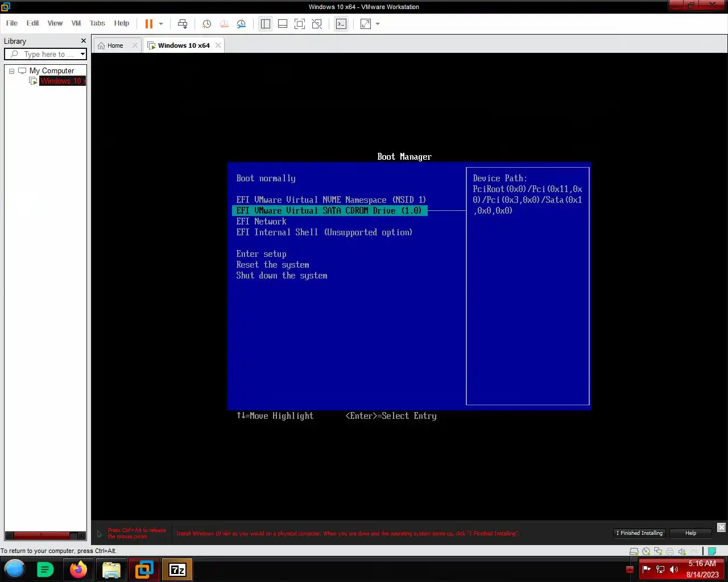Open the Start menu orb

[15, 569]
